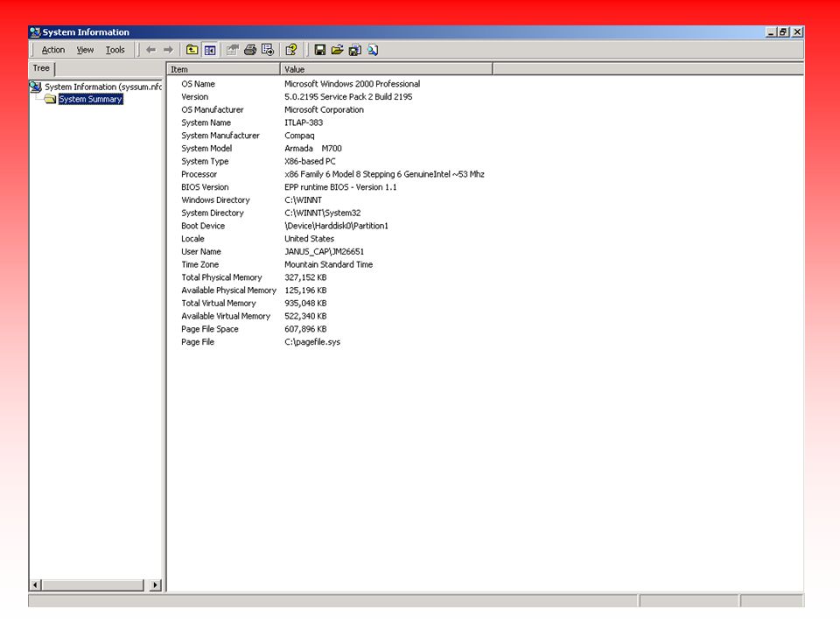The height and width of the screenshot is (630, 840).
Task: Click the Total Virtual Memory label
Action: pyautogui.click(x=219, y=303)
